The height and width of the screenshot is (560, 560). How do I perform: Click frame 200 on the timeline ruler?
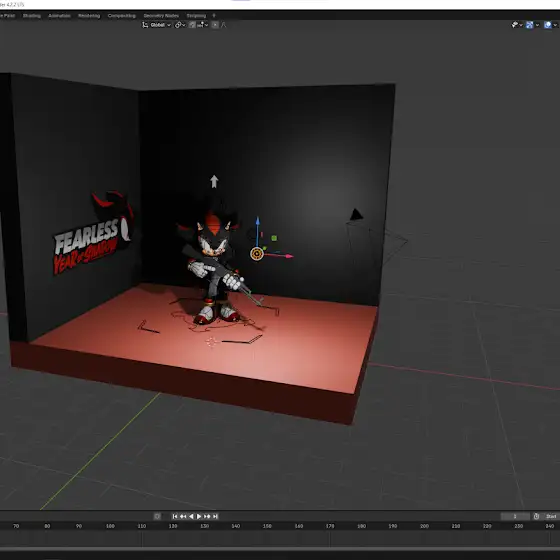[x=424, y=526]
